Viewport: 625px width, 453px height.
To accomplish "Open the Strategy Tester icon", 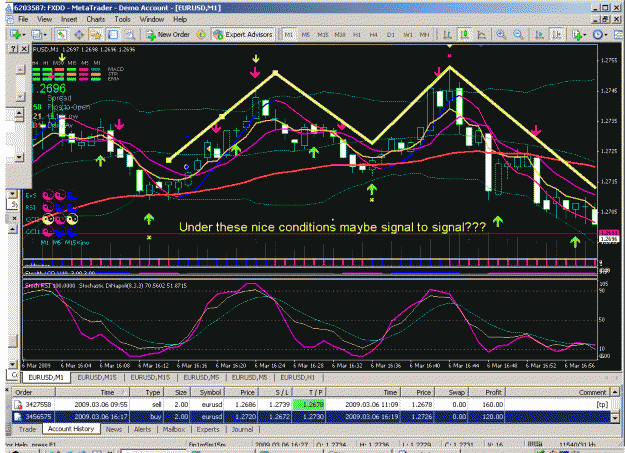I will [130, 35].
